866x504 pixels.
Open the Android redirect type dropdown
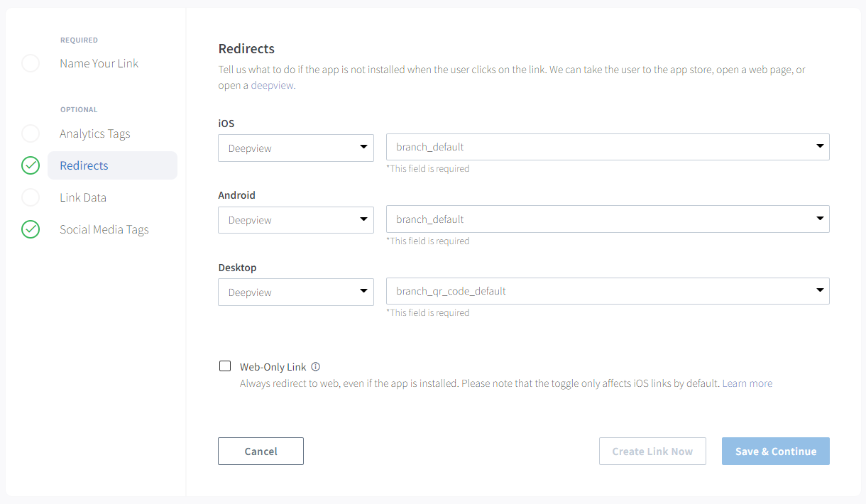[295, 219]
